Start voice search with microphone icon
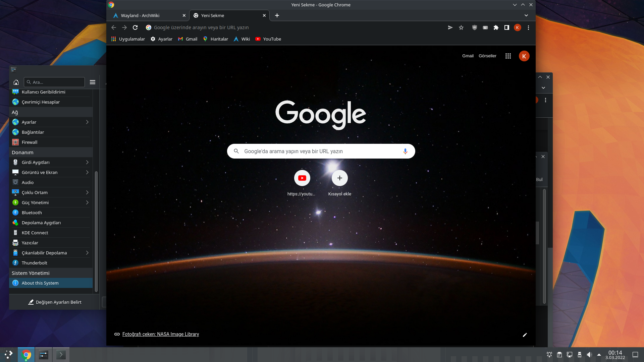This screenshot has width=644, height=362. pos(405,151)
